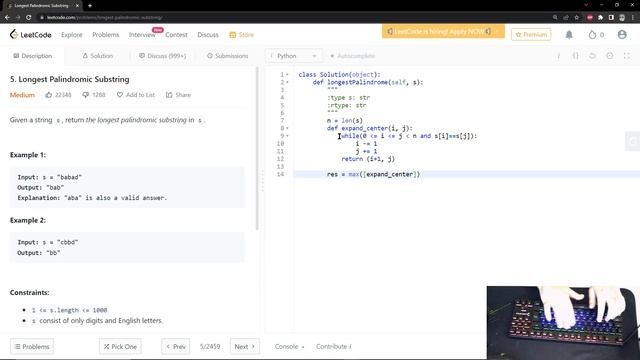Open the browser extensions puzzle icon
The width and height of the screenshot is (640, 360).
coord(600,18)
